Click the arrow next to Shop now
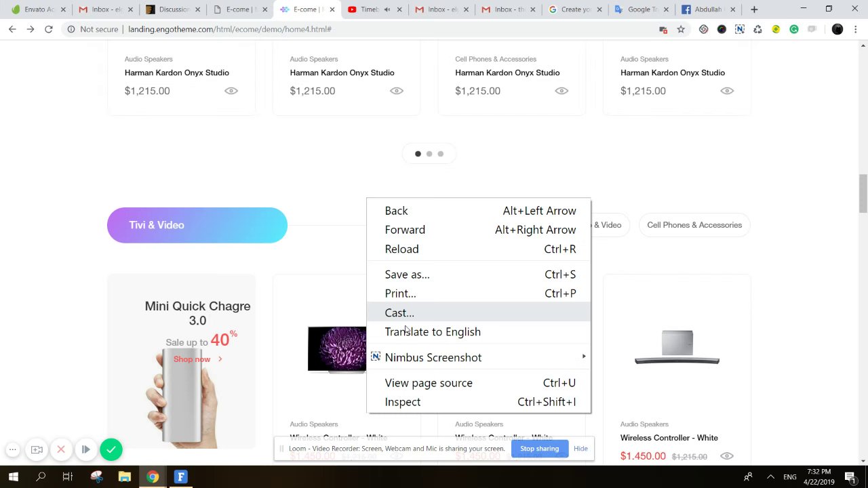 tap(220, 359)
